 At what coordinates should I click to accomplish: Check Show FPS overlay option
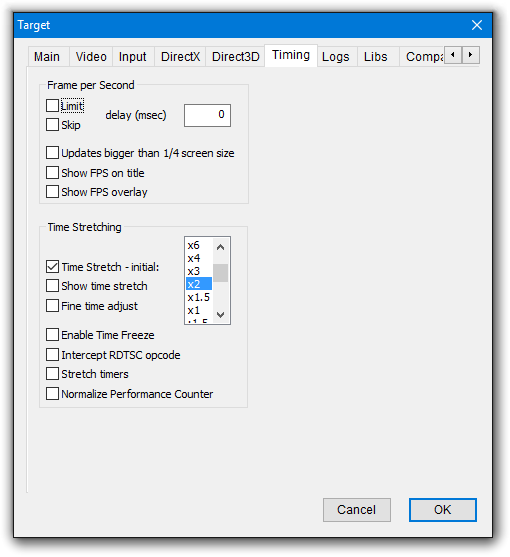pyautogui.click(x=52, y=192)
